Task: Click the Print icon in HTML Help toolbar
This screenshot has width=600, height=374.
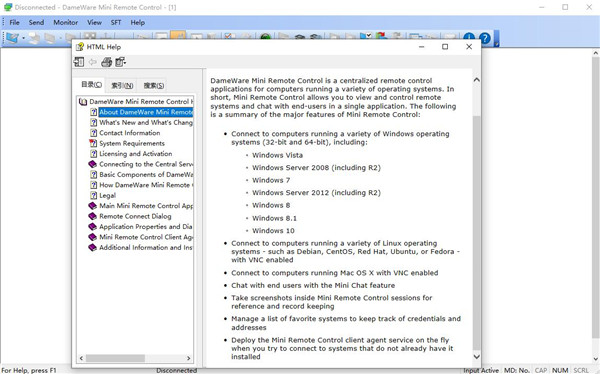Action: 106,62
